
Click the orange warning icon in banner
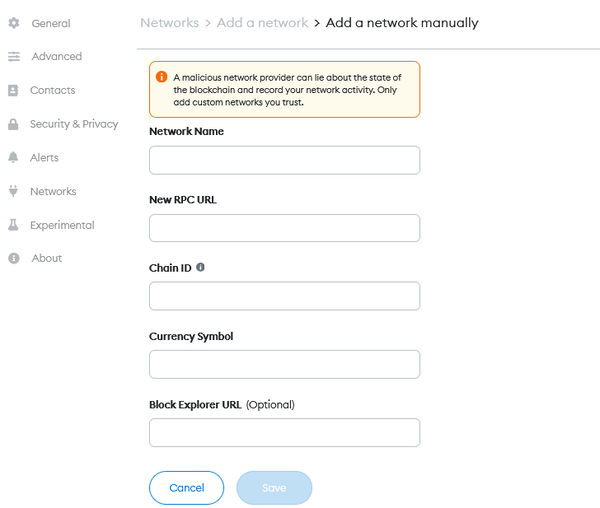(162, 76)
